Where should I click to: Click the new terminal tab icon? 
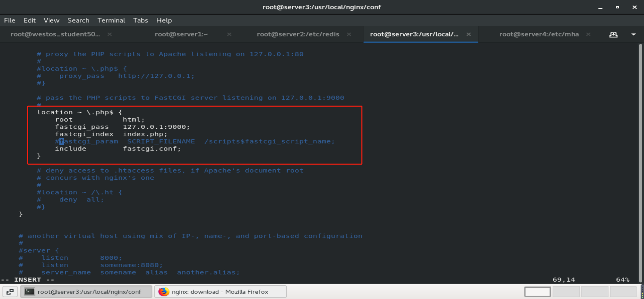coord(613,35)
